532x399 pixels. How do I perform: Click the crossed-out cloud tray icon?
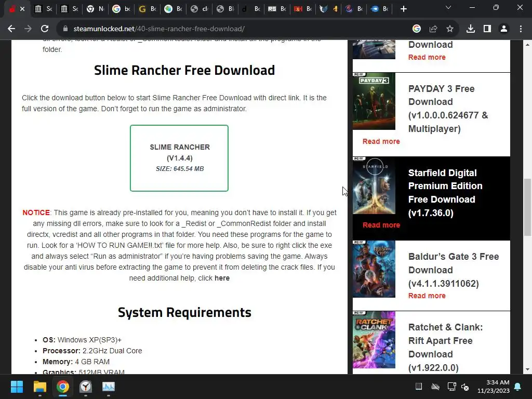[x=435, y=387]
